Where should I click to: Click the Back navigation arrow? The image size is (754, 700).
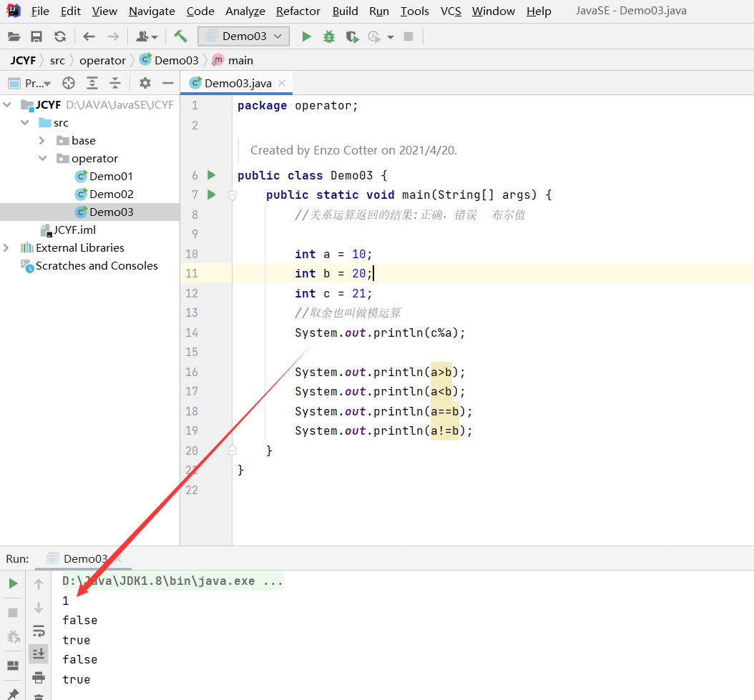(89, 36)
